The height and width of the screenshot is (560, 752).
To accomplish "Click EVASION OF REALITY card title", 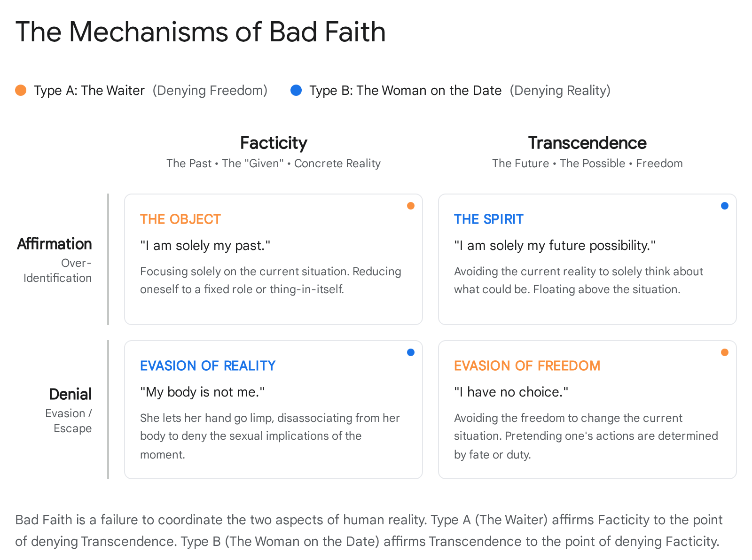I will coord(208,366).
